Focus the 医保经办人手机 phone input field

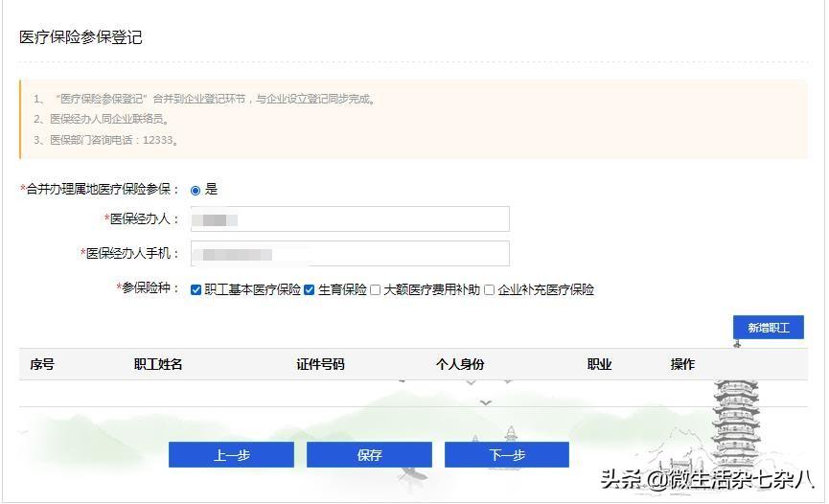click(350, 254)
